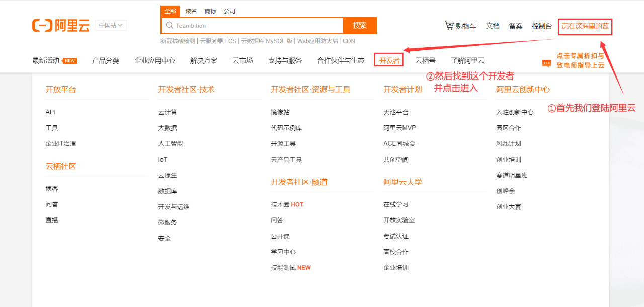This screenshot has width=644, height=307.
Task: Open the 文档 link in header
Action: (493, 26)
